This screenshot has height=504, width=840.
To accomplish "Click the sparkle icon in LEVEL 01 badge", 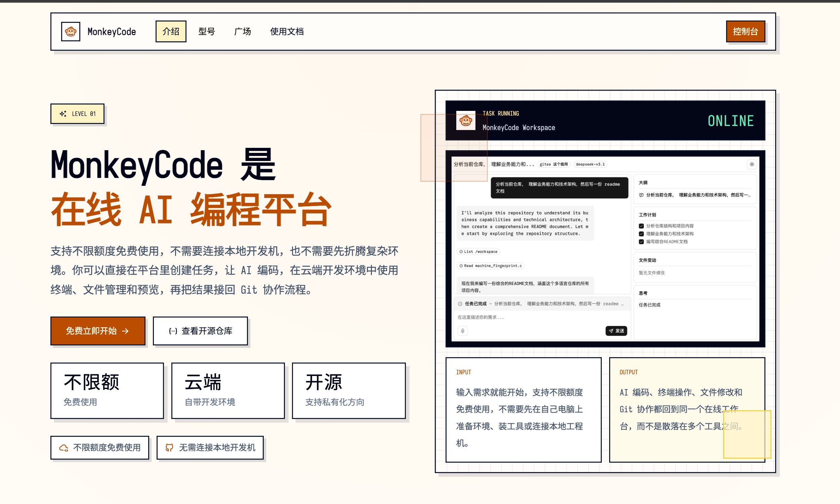I will [x=63, y=114].
